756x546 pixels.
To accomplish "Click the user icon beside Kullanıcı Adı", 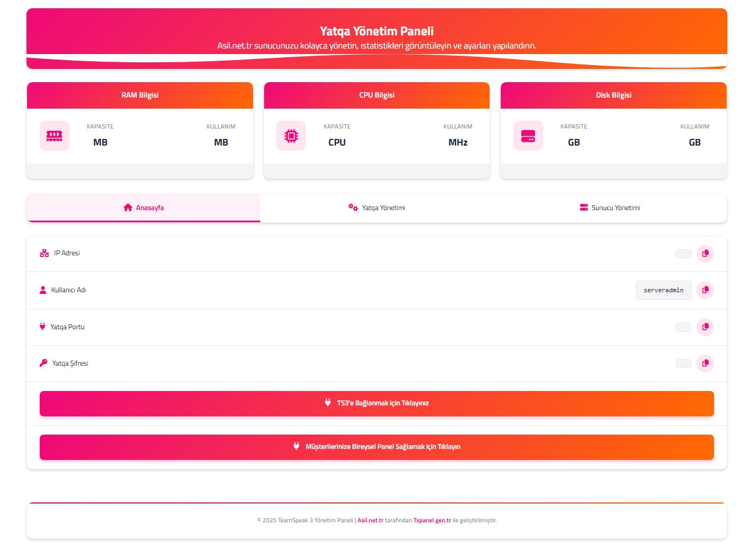I will coord(43,290).
